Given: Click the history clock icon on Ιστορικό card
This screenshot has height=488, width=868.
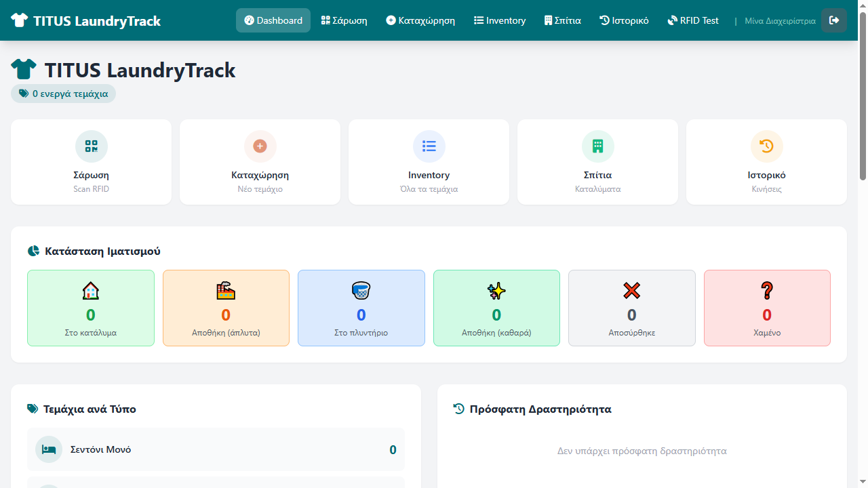Looking at the screenshot, I should coord(766,146).
